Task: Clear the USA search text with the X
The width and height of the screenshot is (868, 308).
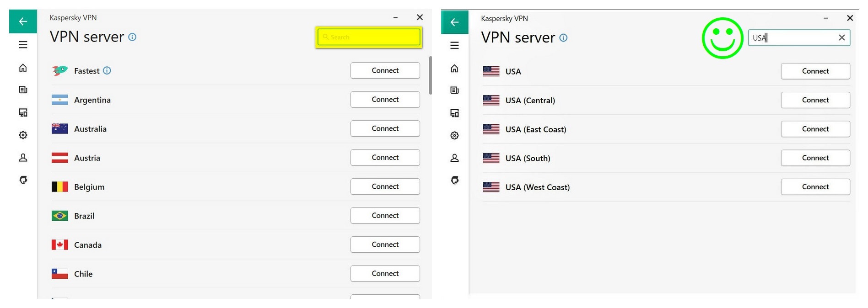Action: click(841, 37)
